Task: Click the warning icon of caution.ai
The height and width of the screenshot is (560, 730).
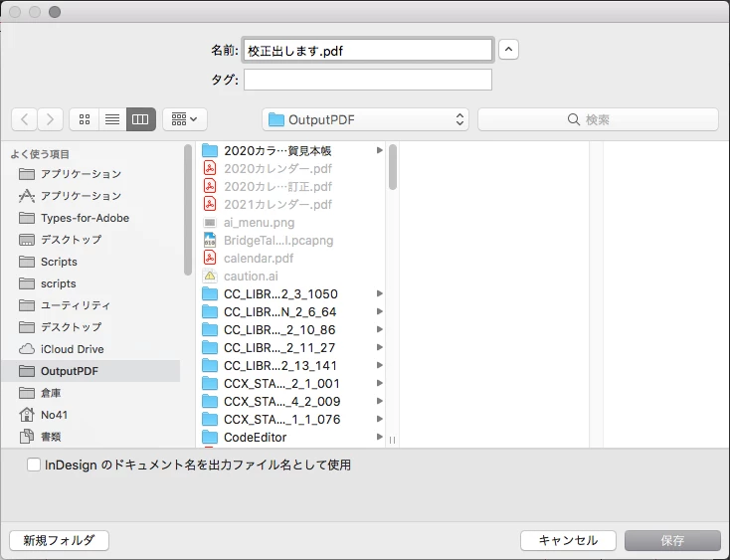Action: 210,276
